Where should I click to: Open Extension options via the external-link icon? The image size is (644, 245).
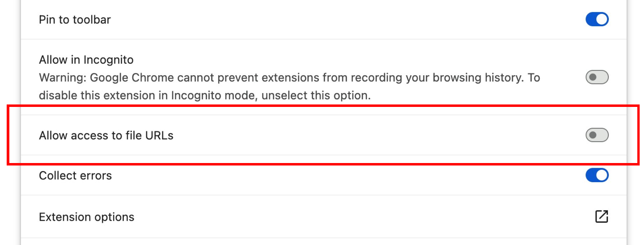tap(601, 216)
